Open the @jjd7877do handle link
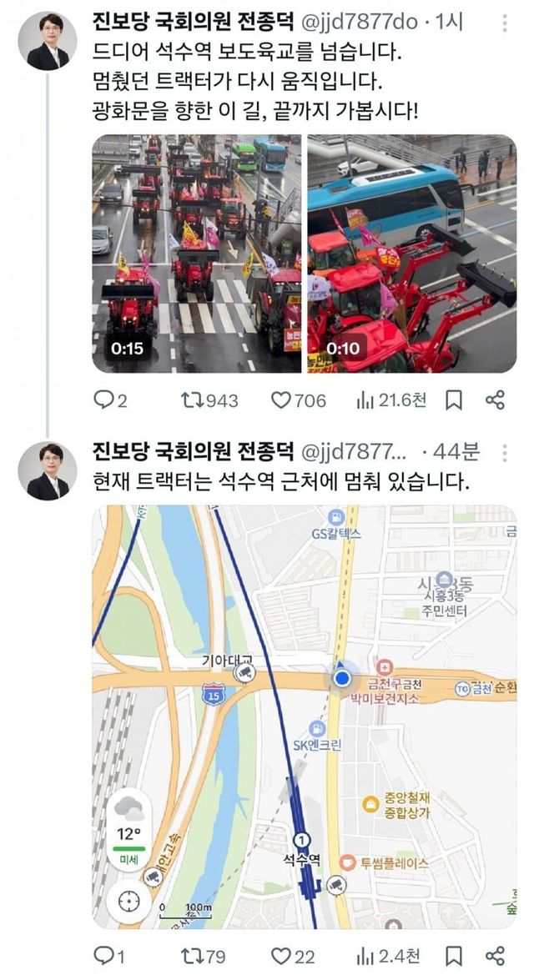Viewport: 534px width, 980px height. click(x=360, y=22)
